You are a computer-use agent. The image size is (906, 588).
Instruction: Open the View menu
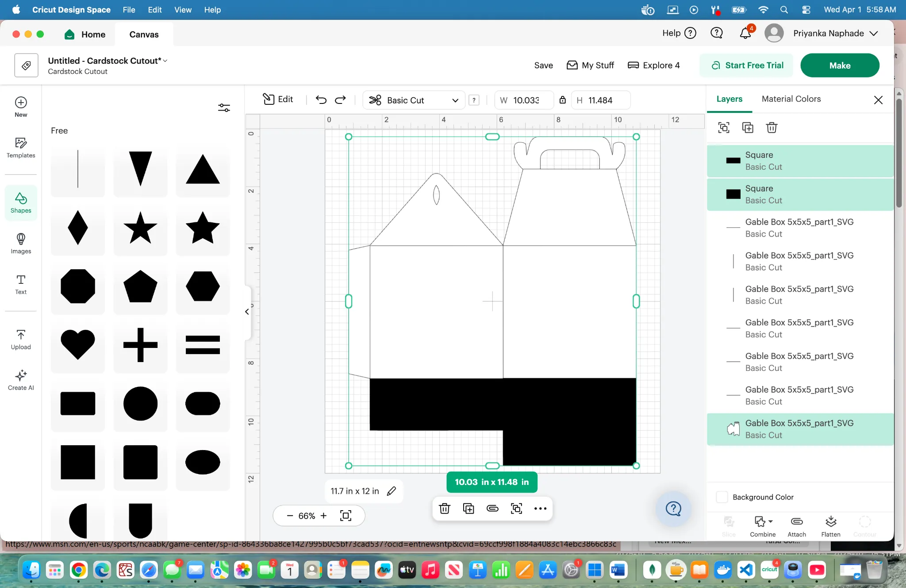(x=183, y=10)
